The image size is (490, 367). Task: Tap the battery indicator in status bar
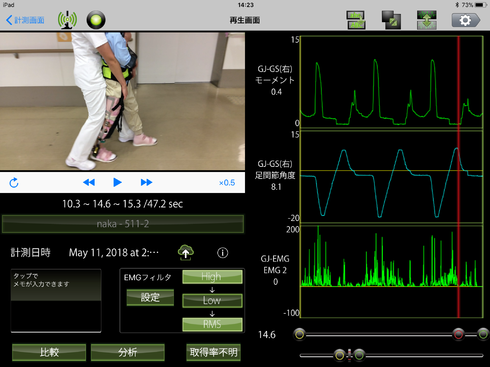click(481, 5)
